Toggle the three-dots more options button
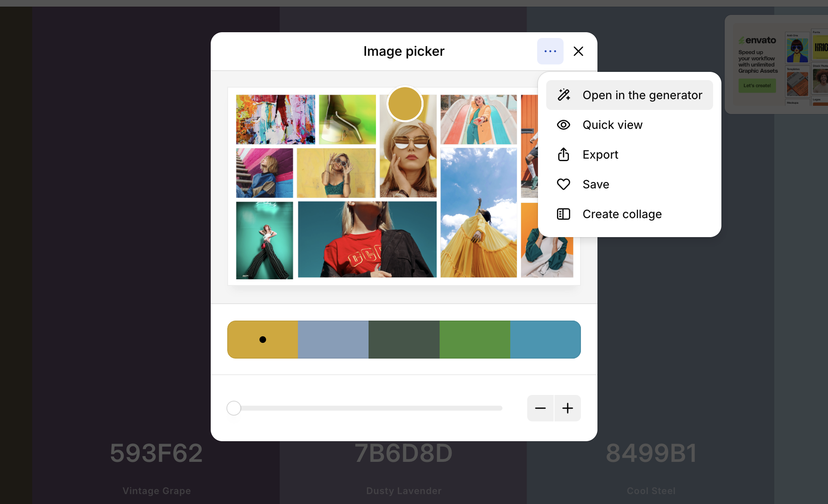Screen dimensions: 828x504 click(x=550, y=51)
